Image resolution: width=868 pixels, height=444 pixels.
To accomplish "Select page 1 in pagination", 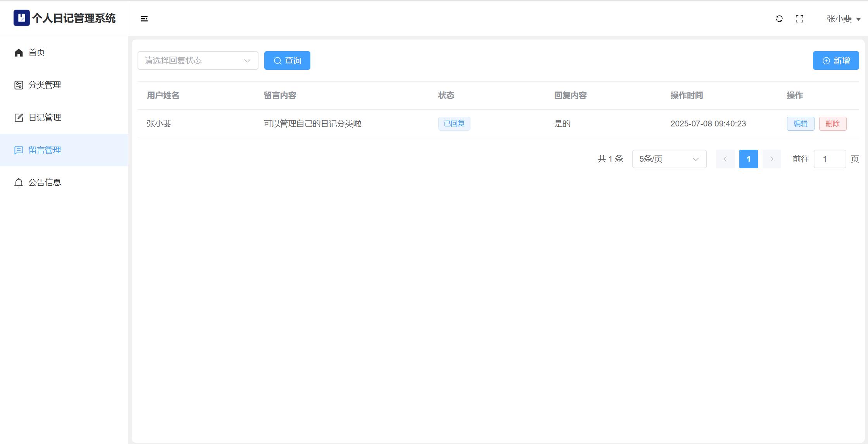I will coord(748,159).
